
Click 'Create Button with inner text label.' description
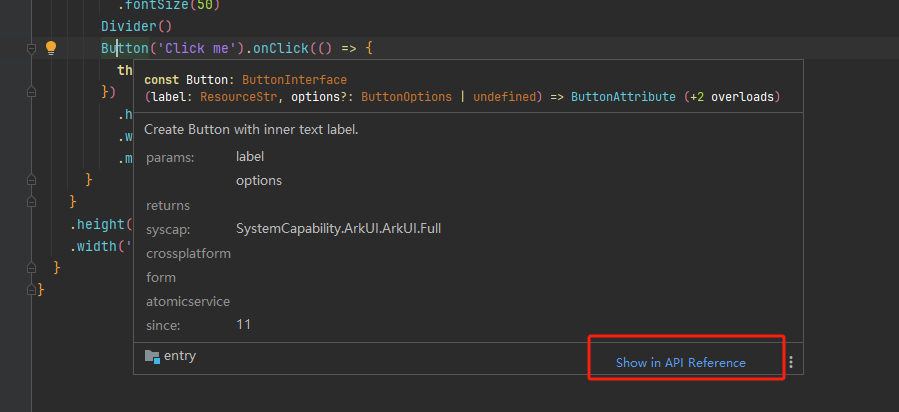251,130
